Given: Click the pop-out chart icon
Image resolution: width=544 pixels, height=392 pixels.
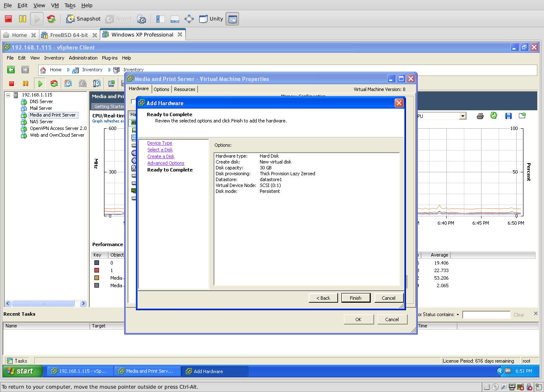Looking at the screenshot, I should click(x=522, y=116).
